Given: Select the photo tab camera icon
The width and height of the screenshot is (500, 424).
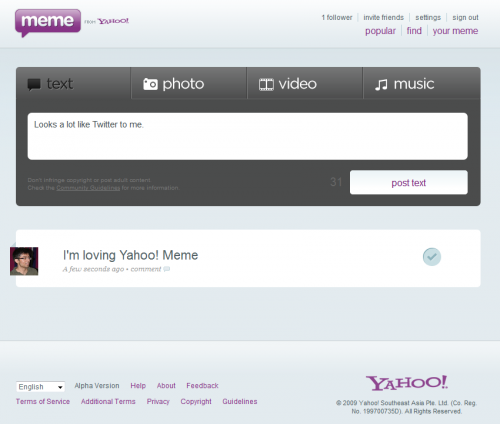Looking at the screenshot, I should 150,84.
